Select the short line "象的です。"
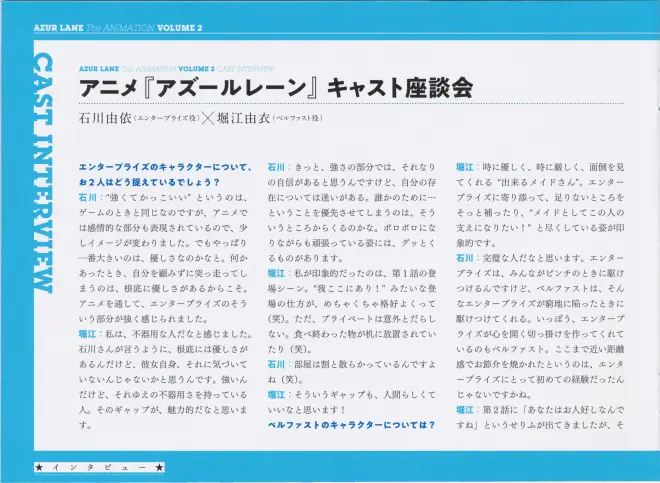This screenshot has width=660, height=483. (x=477, y=243)
